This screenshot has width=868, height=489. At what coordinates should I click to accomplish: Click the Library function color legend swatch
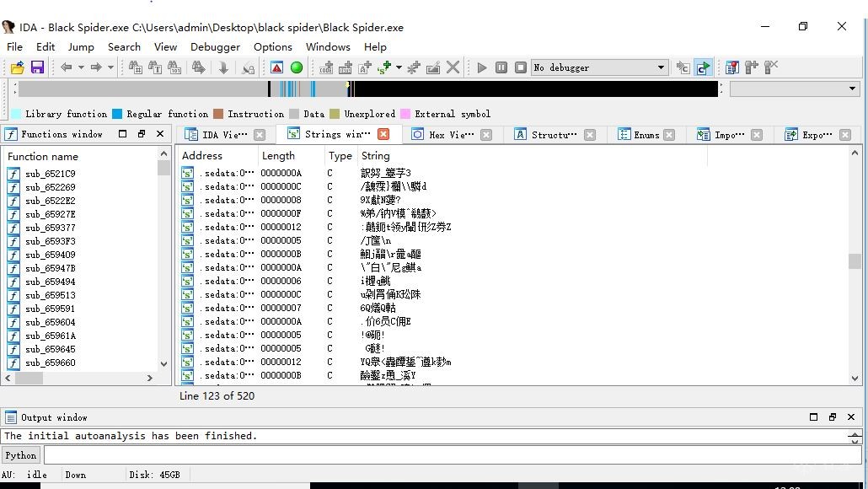pos(16,114)
